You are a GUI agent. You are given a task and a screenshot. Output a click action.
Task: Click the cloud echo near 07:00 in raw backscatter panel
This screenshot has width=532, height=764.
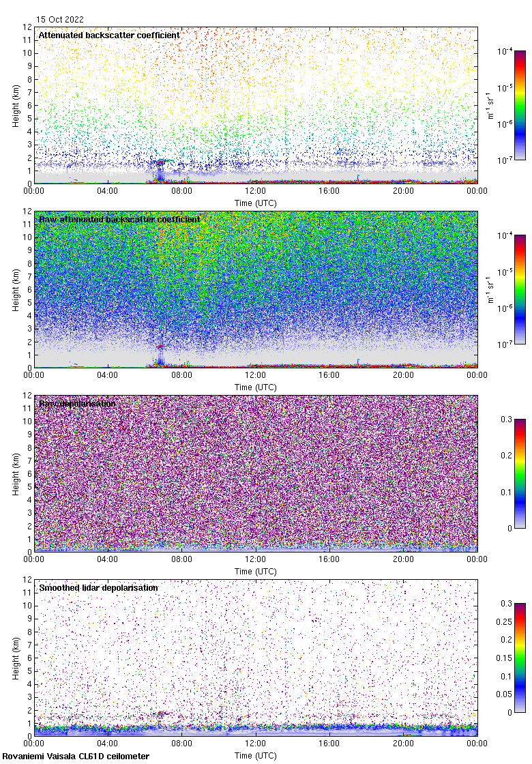tap(160, 347)
